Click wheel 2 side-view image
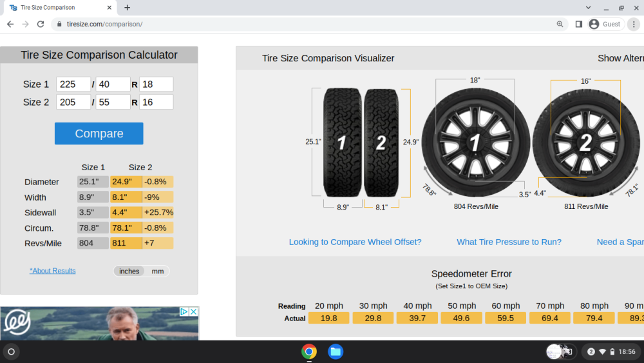Image resolution: width=644 pixels, height=363 pixels. click(586, 142)
